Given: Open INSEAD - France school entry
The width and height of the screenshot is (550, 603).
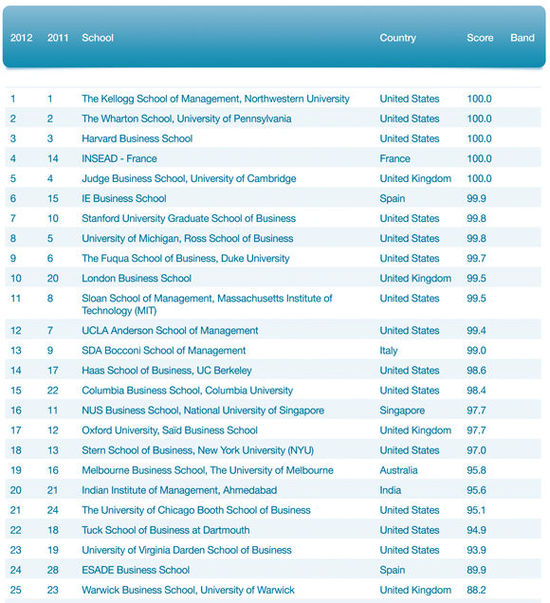Looking at the screenshot, I should (x=119, y=158).
